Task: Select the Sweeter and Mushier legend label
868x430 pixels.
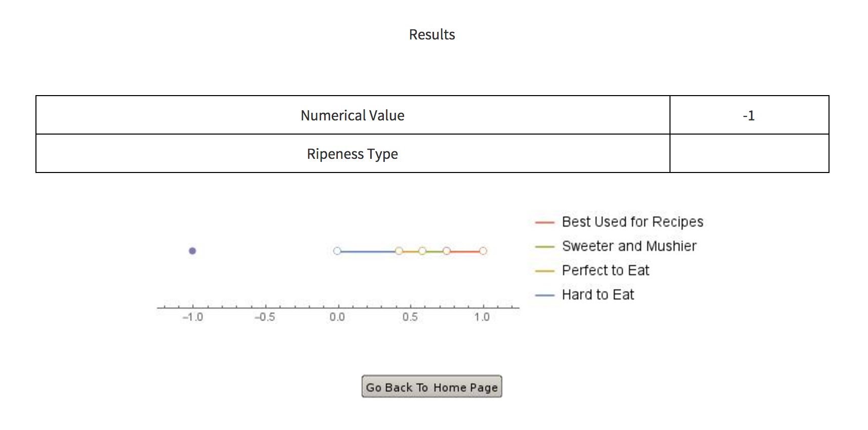Action: coord(629,246)
